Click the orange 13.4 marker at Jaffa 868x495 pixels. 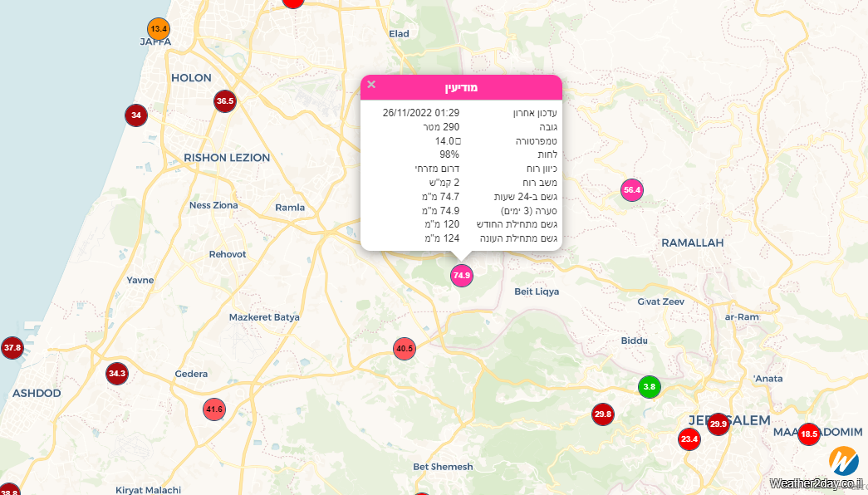point(159,28)
